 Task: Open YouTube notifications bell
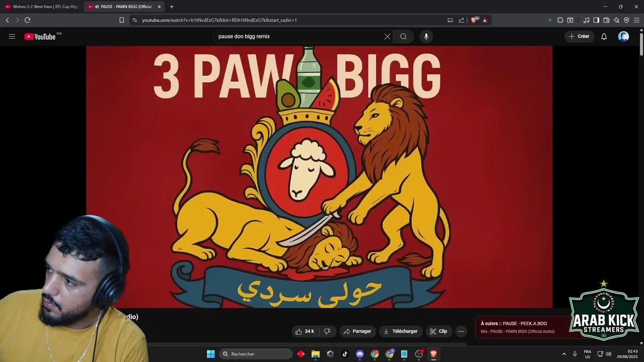604,37
